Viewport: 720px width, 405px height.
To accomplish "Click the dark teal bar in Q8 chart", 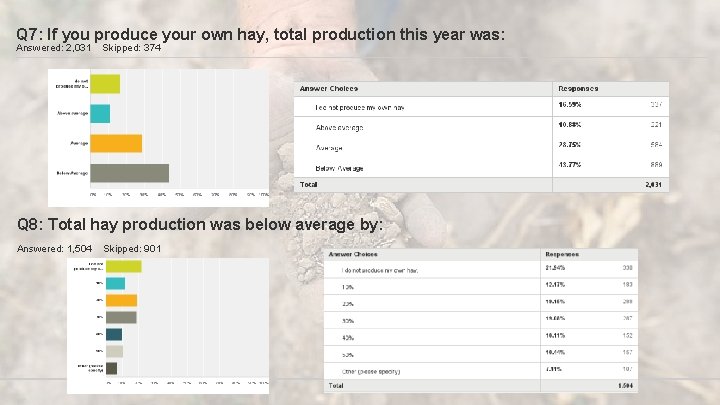I will [x=114, y=334].
